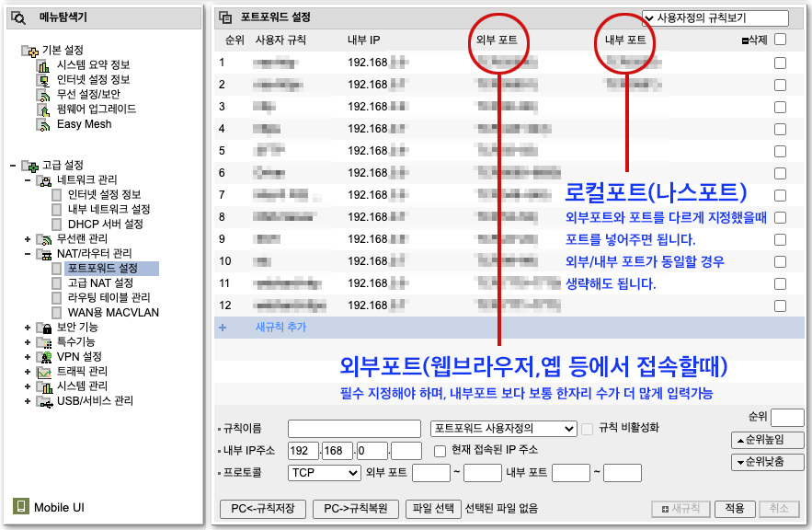The image size is (812, 530).
Task: Open 내부 네트워크 설정 menu item
Action: click(109, 209)
